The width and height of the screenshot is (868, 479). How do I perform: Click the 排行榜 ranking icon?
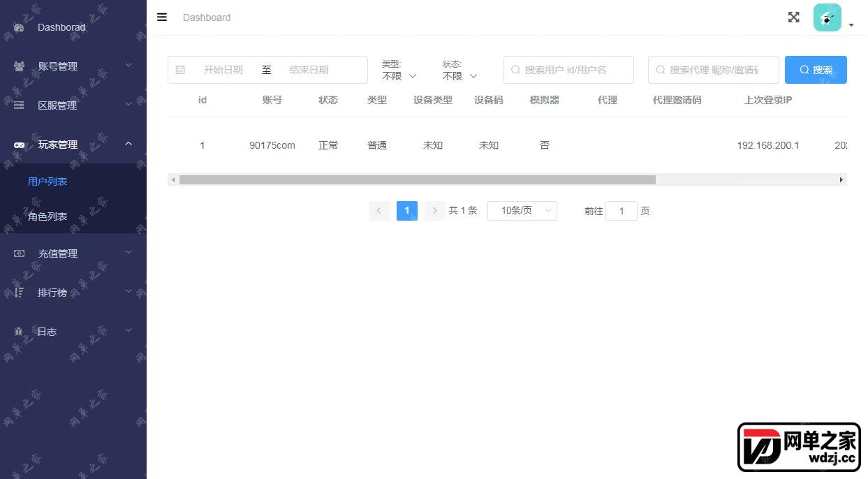[x=19, y=293]
